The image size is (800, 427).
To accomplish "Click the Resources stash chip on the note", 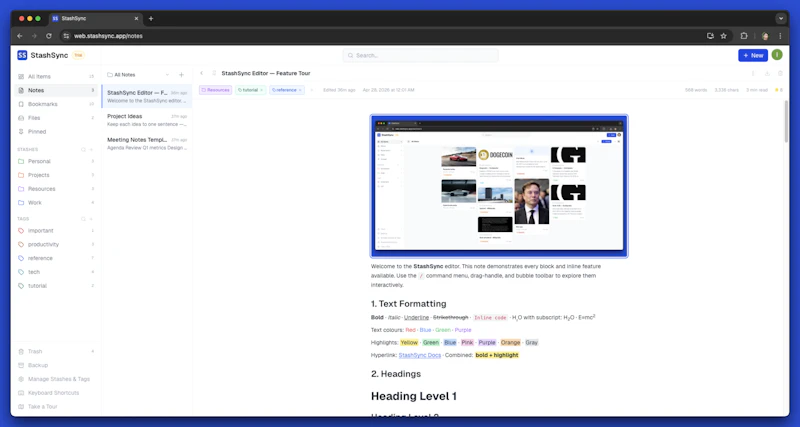I will click(x=215, y=90).
